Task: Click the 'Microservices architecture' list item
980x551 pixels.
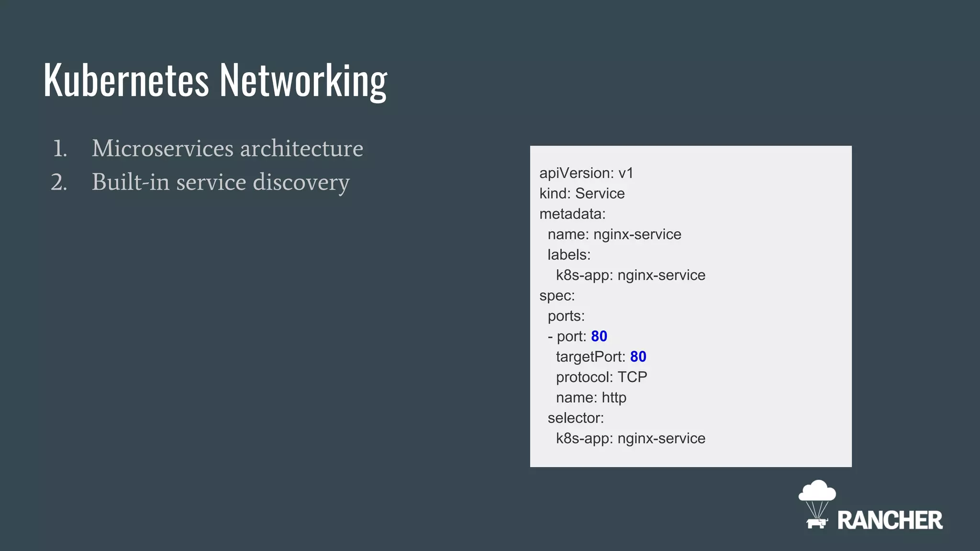Action: 227,148
